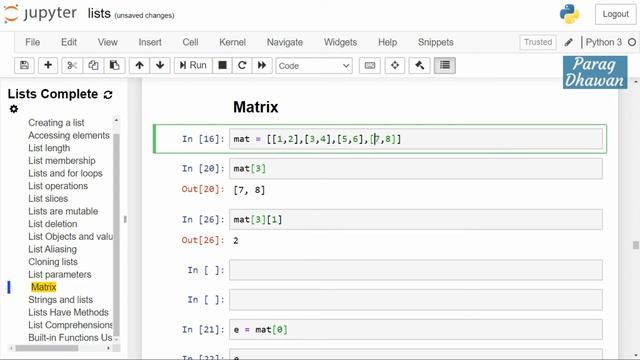
Task: Go to List parameters section
Action: [x=60, y=275]
